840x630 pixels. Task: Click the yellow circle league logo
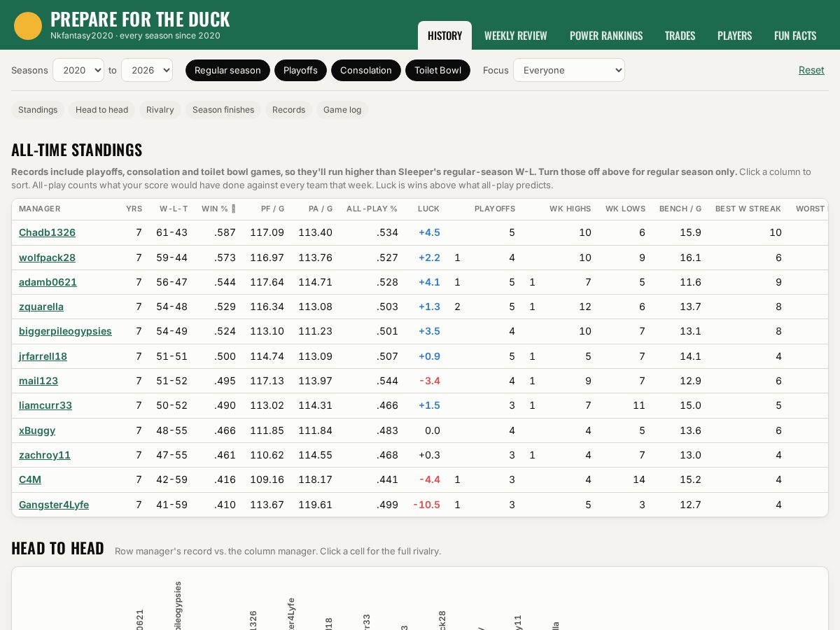pos(28,26)
